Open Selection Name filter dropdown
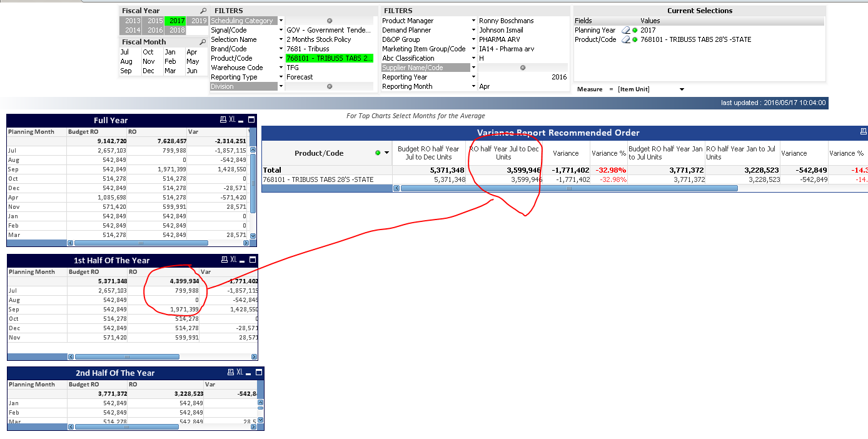Image resolution: width=868 pixels, height=439 pixels. [281, 39]
